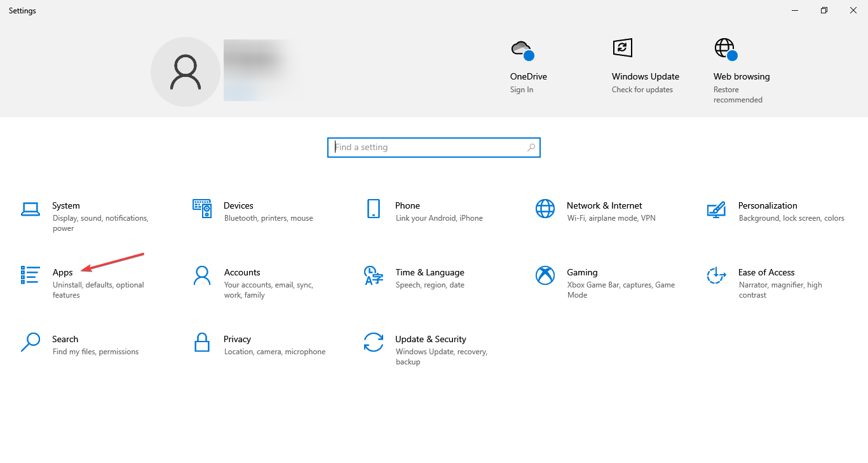868x463 pixels.
Task: Open the Devices keyboard icon
Action: pyautogui.click(x=202, y=208)
